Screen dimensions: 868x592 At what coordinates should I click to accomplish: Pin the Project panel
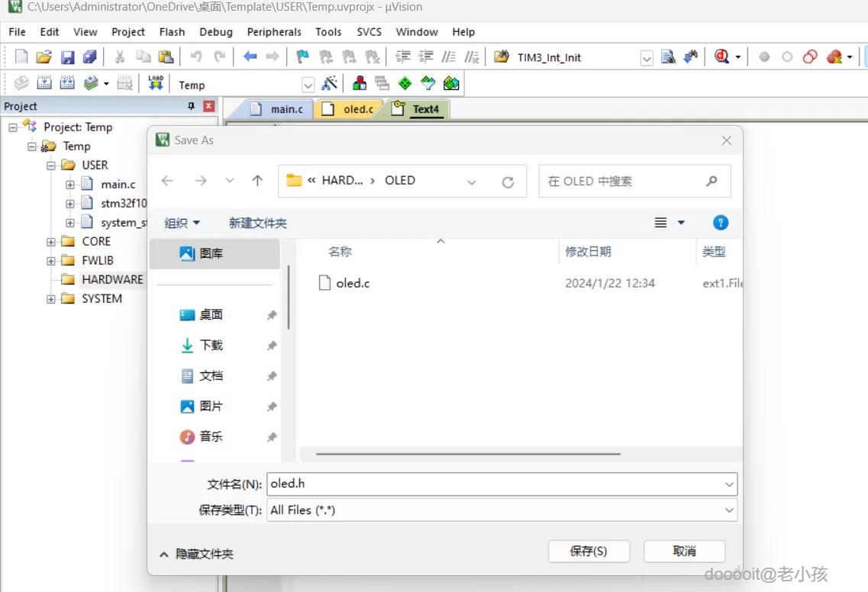pos(191,106)
